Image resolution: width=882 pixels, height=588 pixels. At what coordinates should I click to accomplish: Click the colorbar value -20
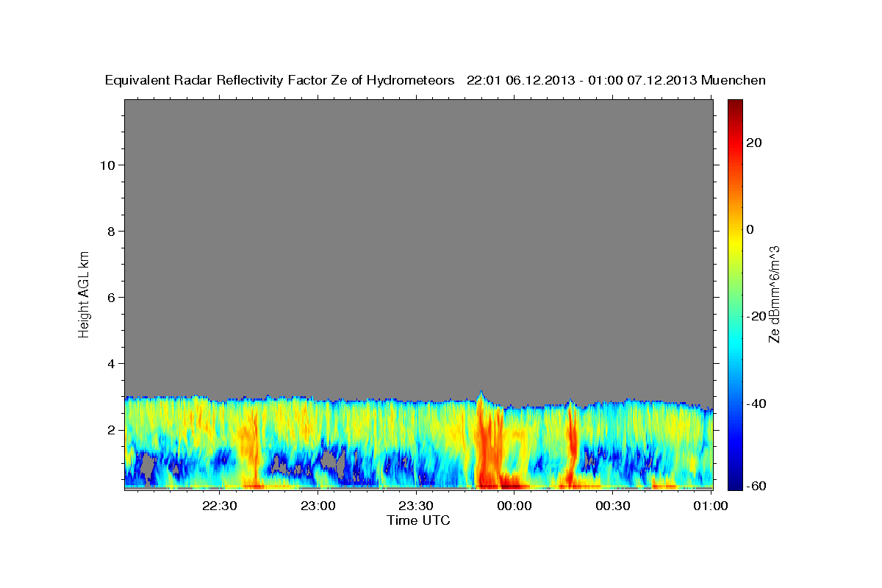point(756,316)
